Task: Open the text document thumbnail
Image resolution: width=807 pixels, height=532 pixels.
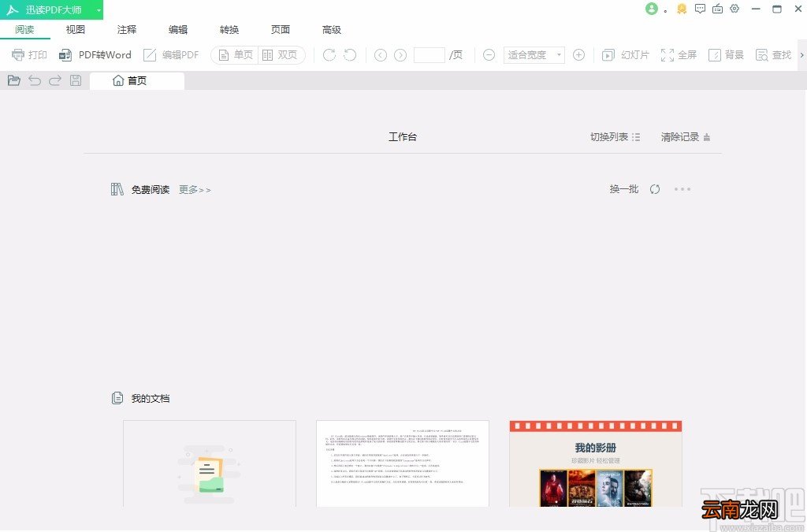Action: click(x=403, y=463)
